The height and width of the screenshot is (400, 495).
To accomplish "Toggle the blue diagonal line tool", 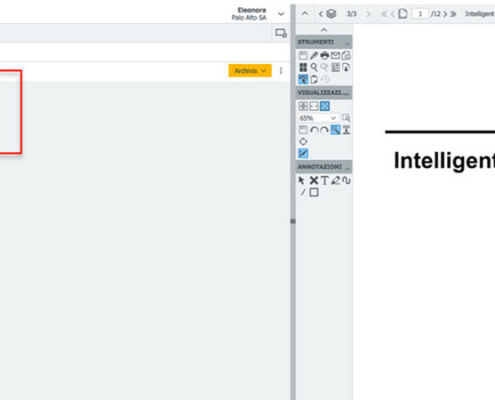I will 303,153.
